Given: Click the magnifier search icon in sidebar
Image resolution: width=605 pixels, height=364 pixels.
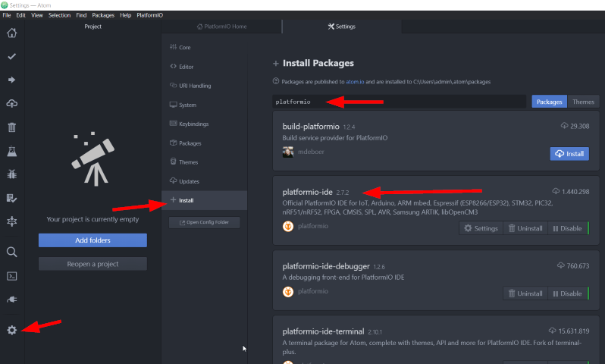Looking at the screenshot, I should click(12, 252).
